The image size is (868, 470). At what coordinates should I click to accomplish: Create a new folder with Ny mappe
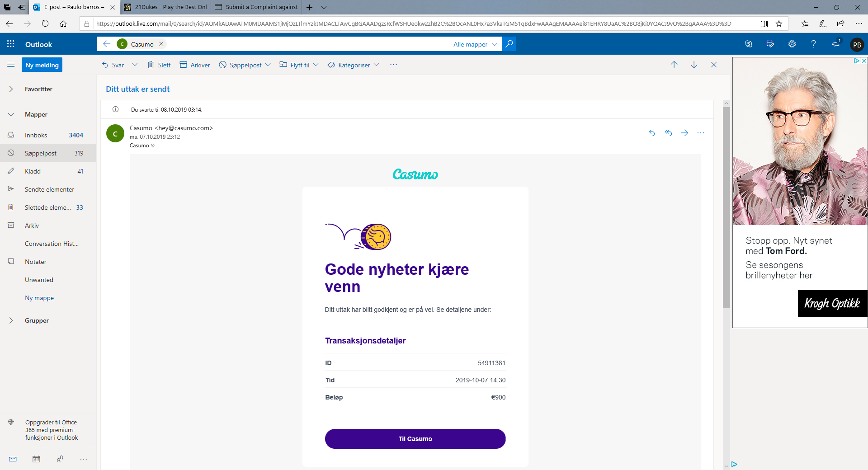(x=39, y=298)
